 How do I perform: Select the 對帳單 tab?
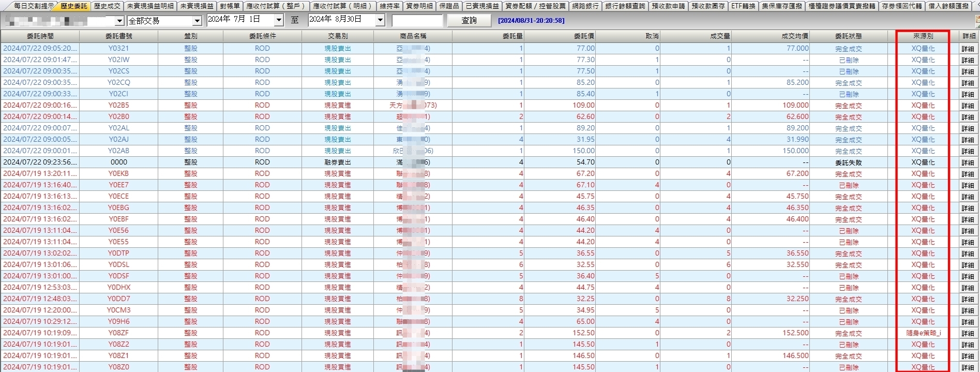(230, 6)
